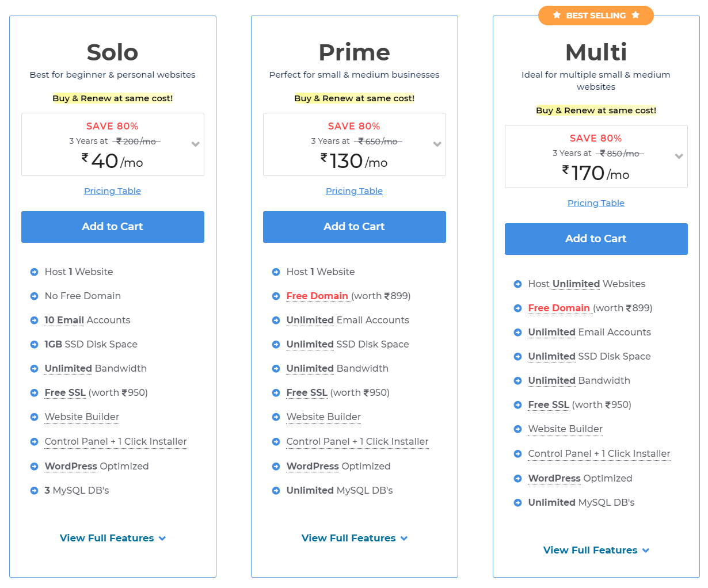The image size is (708, 588).
Task: Click the right star icon in Best Selling badge
Action: 635,15
